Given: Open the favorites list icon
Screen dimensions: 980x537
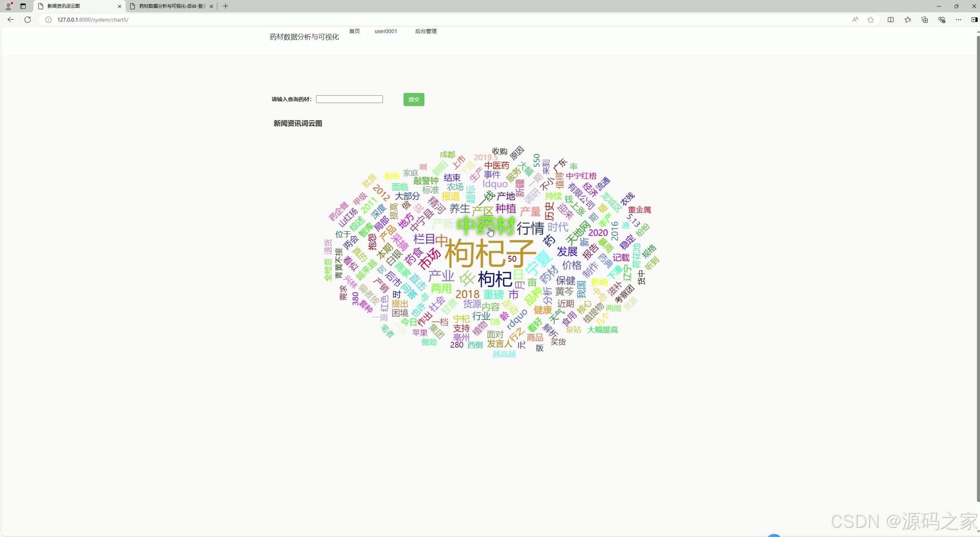Looking at the screenshot, I should 908,19.
